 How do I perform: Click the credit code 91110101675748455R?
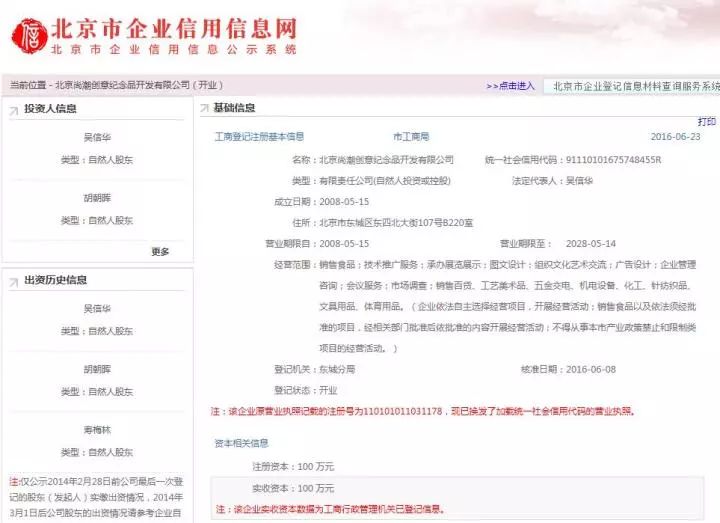point(613,160)
